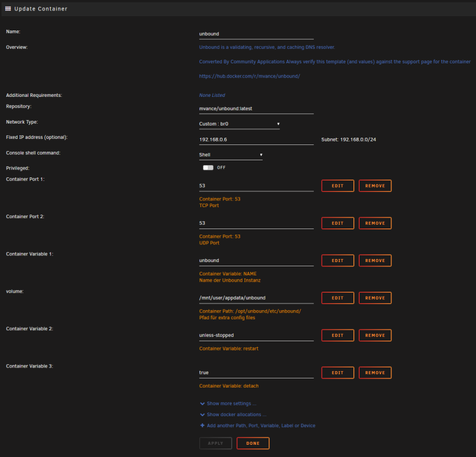Open the Console shell command dropdown
Image resolution: width=476 pixels, height=457 pixels.
[231, 155]
